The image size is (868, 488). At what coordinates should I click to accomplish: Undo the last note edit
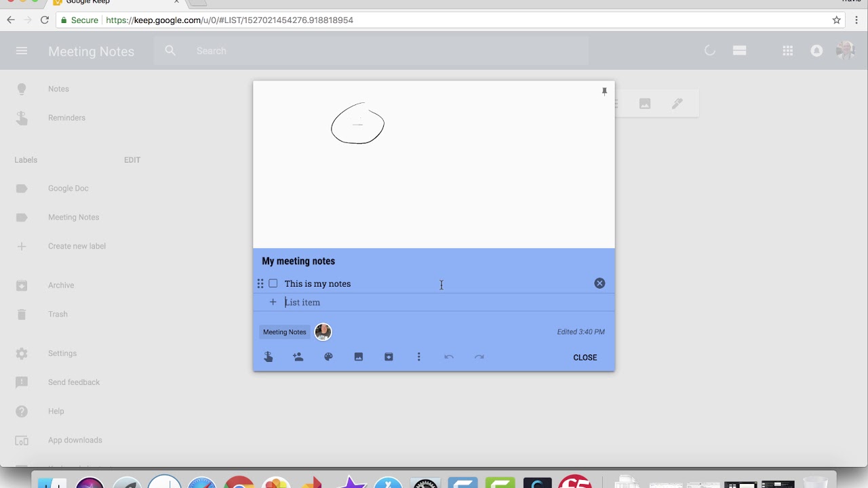pyautogui.click(x=449, y=357)
